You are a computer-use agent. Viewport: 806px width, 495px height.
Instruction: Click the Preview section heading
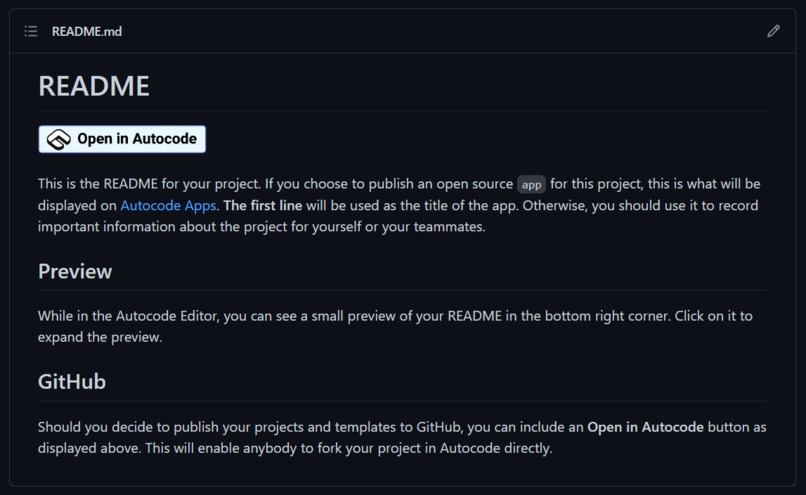click(x=75, y=271)
